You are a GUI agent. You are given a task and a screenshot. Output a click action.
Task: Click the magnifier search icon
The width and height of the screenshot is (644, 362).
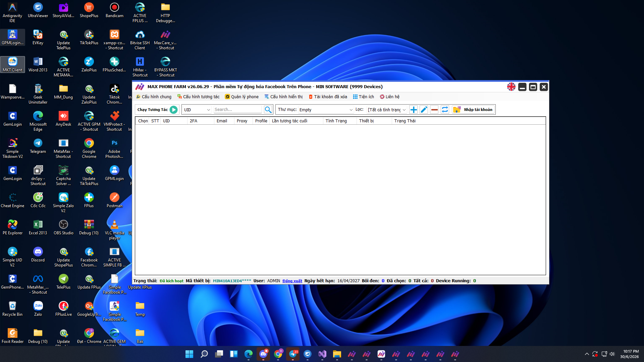[x=268, y=110]
